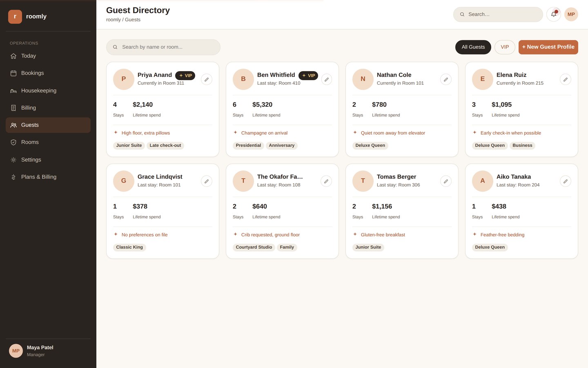This screenshot has width=588, height=368.
Task: Click the Junior Suite tag on Priya's card
Action: pyautogui.click(x=129, y=146)
